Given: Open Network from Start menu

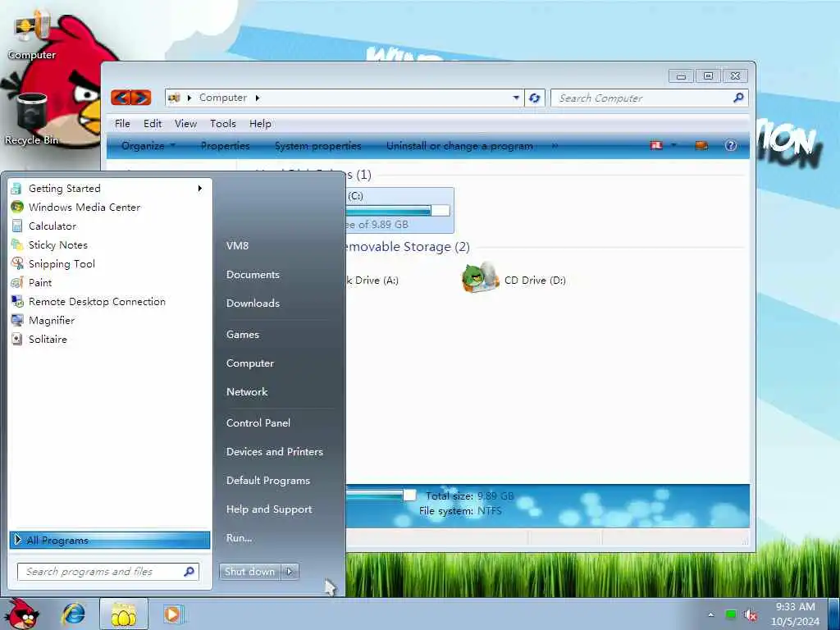Looking at the screenshot, I should point(247,391).
